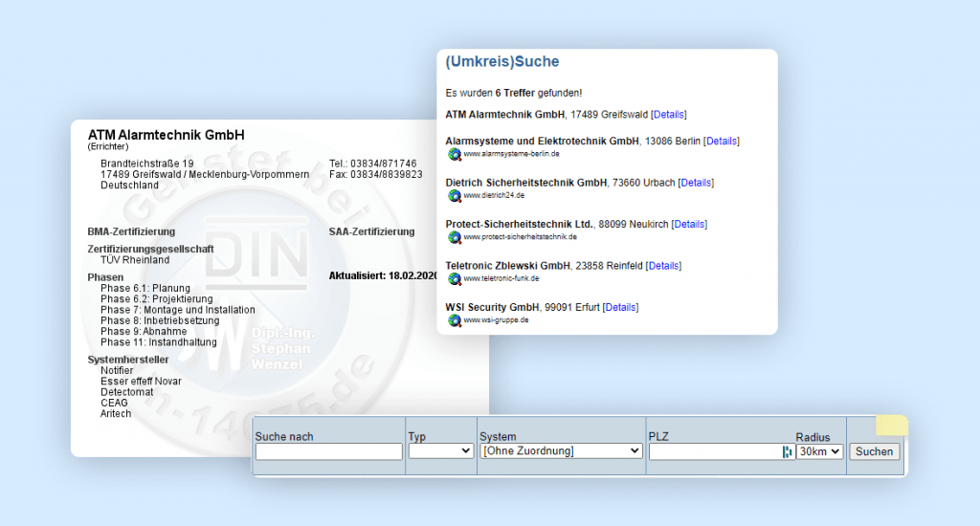Open Details for Teletronic Zblewski GmbH

pyautogui.click(x=663, y=266)
